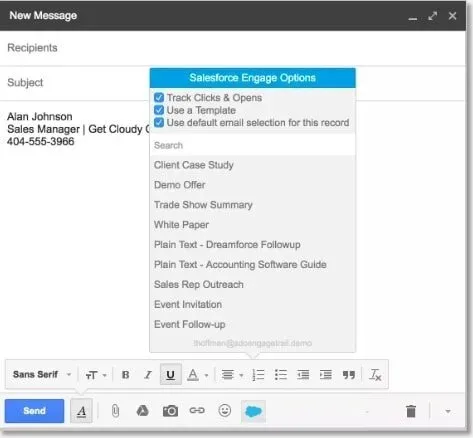Select Client Case Study template

pyautogui.click(x=253, y=165)
